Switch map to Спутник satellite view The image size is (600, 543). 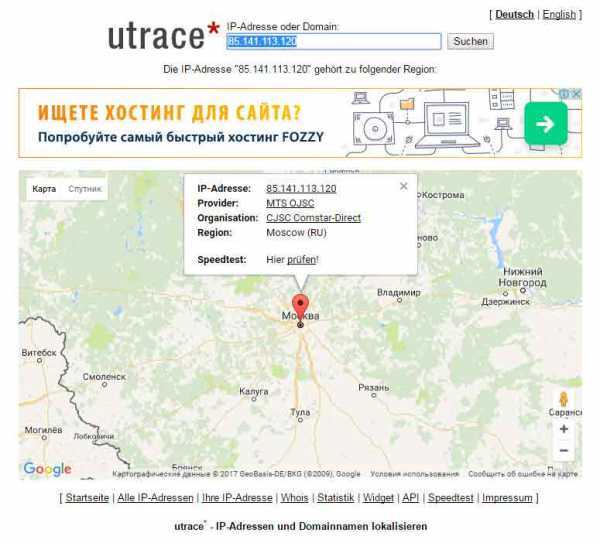coord(85,189)
